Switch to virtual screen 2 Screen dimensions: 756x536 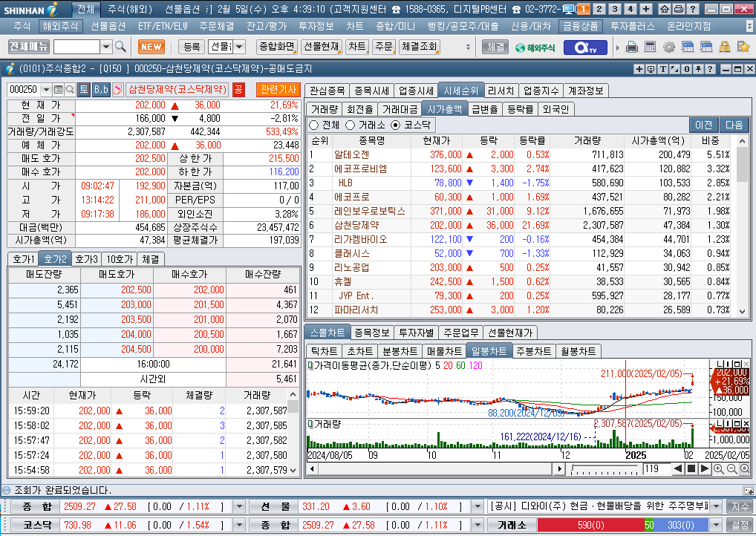(x=599, y=9)
